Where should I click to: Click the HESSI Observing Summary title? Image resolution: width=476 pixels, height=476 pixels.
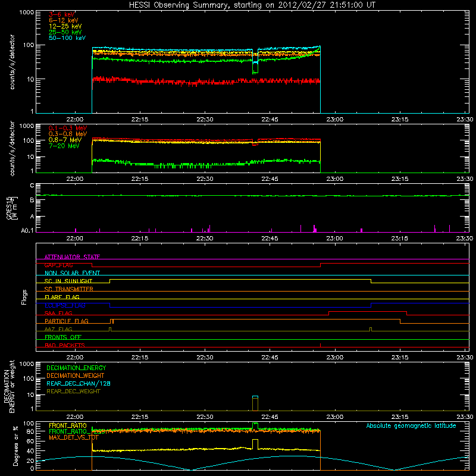252,5
